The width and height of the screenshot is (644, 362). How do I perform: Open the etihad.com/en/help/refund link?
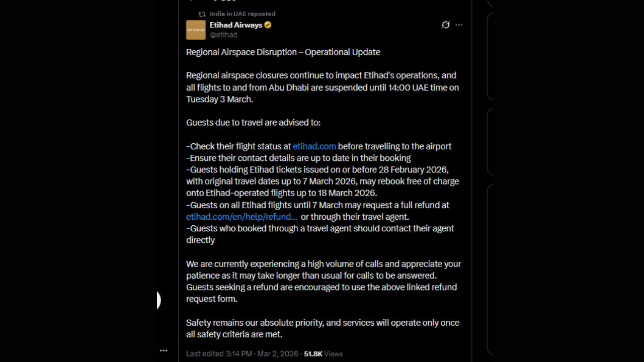pyautogui.click(x=242, y=217)
